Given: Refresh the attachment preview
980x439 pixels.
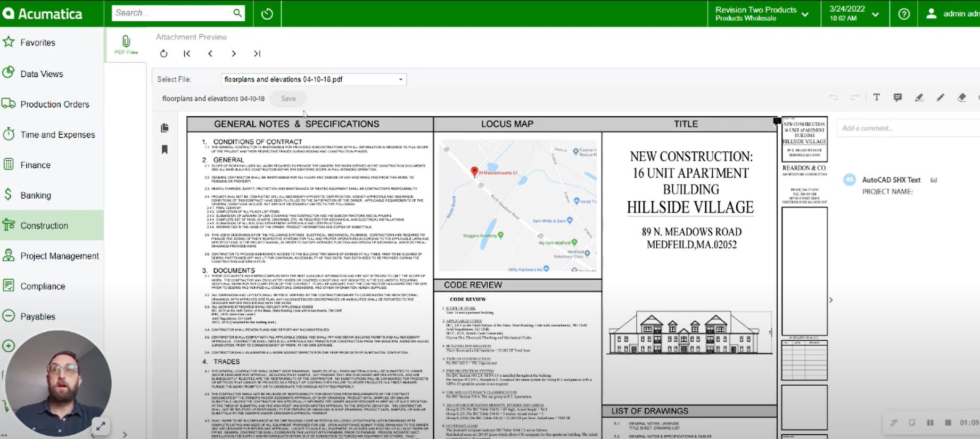Looking at the screenshot, I should click(x=164, y=53).
